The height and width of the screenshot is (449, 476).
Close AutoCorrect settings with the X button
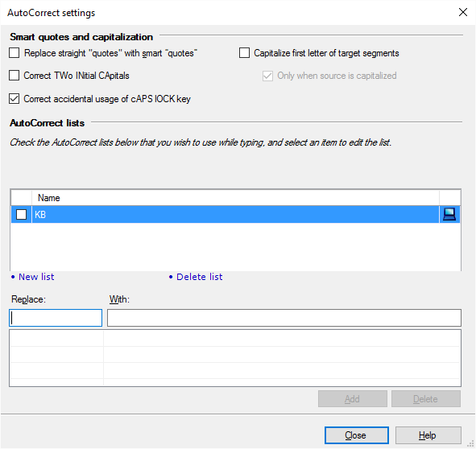(462, 12)
